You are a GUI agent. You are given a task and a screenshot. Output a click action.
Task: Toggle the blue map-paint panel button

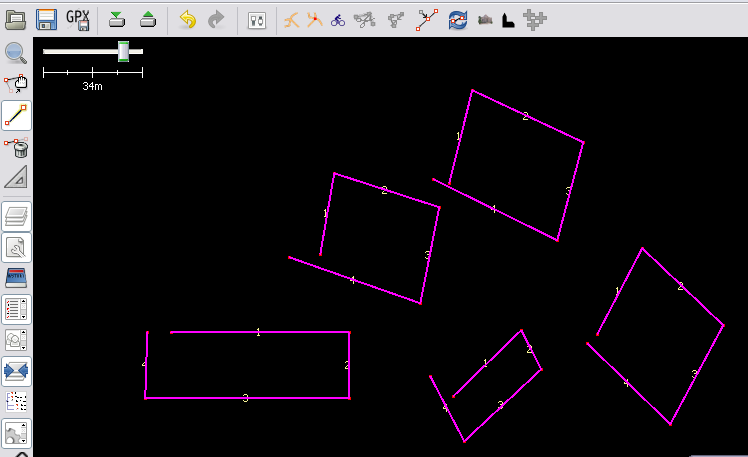(16, 278)
